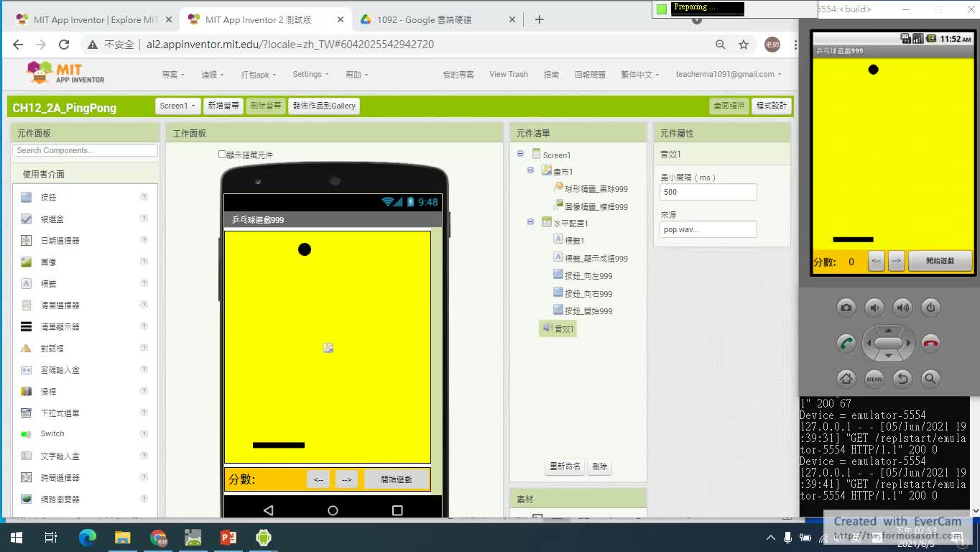Click 發佈作品到Gallery button
Screen dimensions: 980x552
click(324, 106)
